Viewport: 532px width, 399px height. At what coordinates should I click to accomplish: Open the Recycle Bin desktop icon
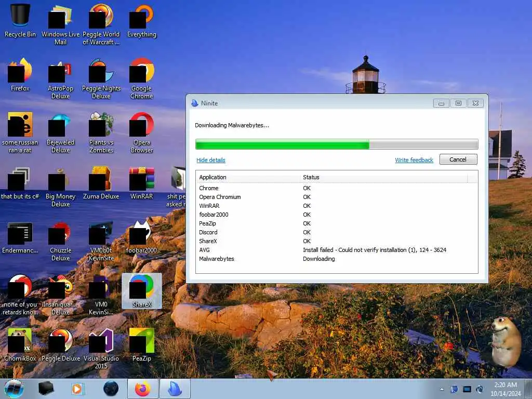point(20,20)
